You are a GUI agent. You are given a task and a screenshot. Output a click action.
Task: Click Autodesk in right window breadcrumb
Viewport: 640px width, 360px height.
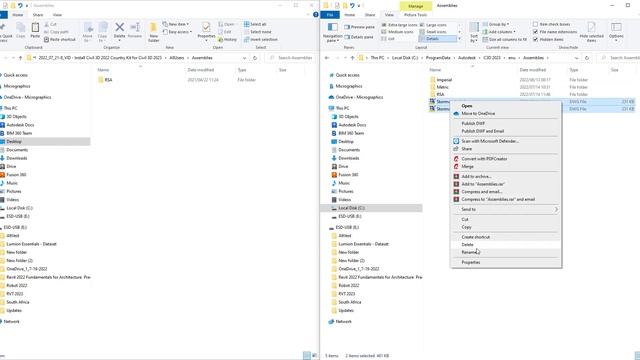[467, 58]
